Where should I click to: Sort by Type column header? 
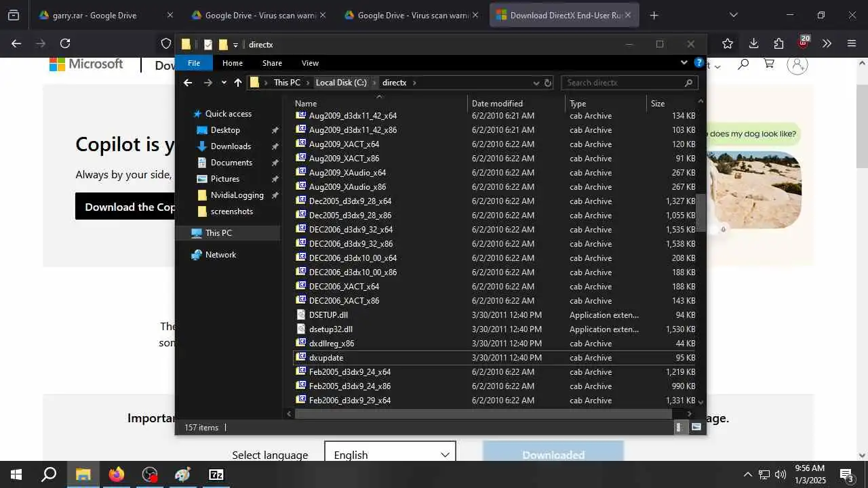tap(606, 103)
